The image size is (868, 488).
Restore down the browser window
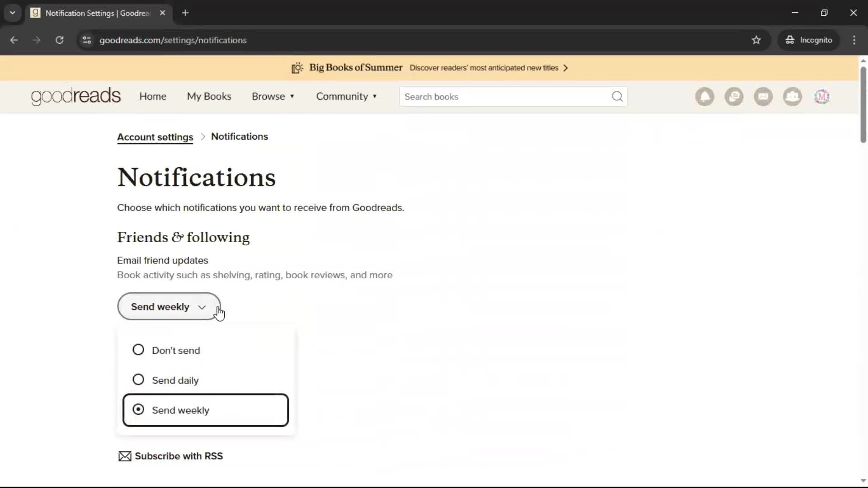coord(824,13)
